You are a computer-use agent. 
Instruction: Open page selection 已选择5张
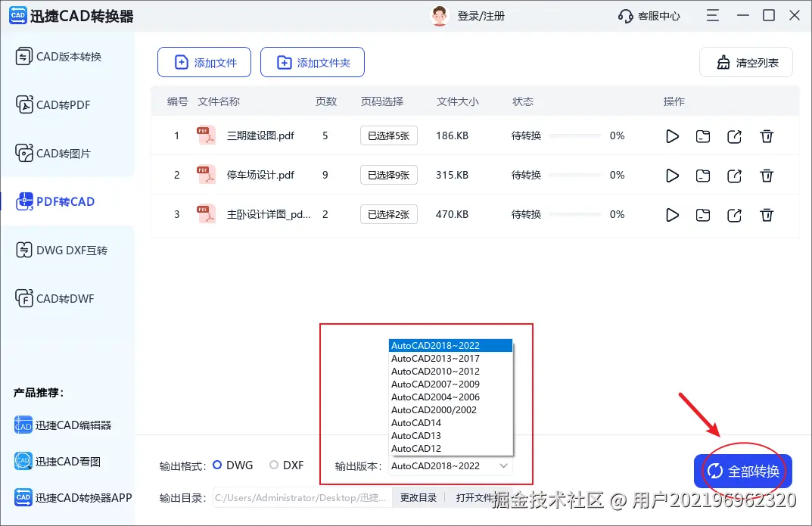[389, 135]
